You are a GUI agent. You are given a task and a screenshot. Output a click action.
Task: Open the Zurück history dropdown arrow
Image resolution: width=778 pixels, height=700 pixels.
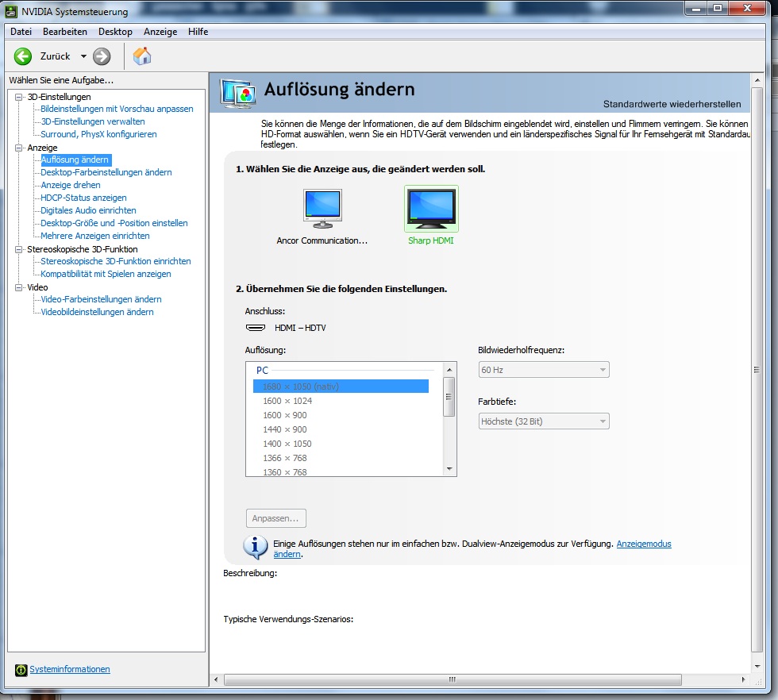83,56
